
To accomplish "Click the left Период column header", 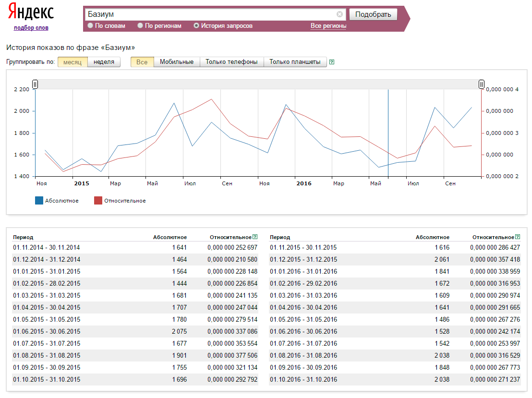I will 23,237.
